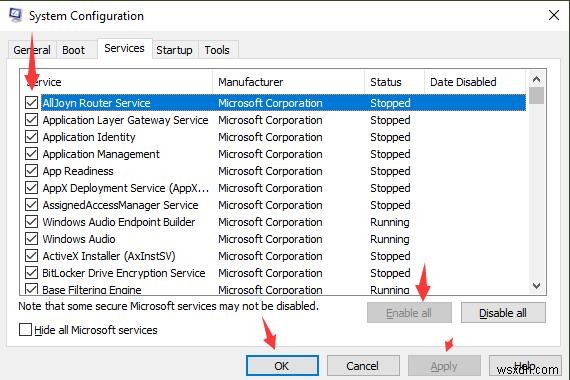
Task: Uncheck ActiveX Installer (AxInstSV) checkbox
Action: (x=32, y=256)
